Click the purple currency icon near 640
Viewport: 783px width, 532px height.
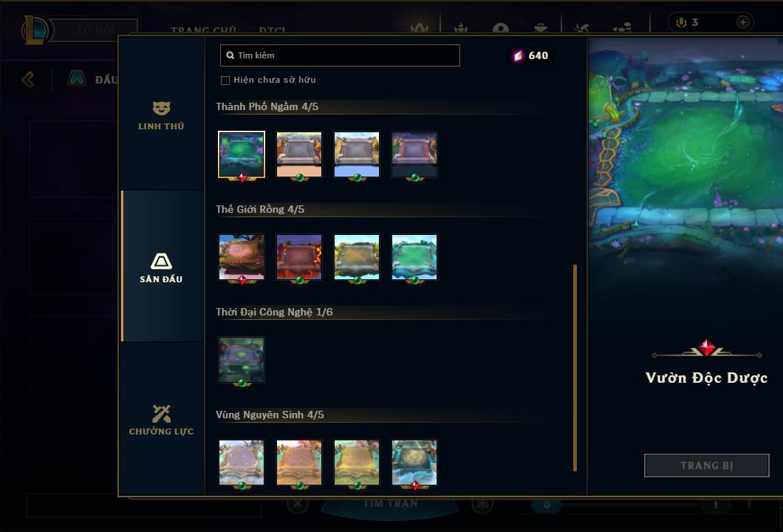[519, 55]
